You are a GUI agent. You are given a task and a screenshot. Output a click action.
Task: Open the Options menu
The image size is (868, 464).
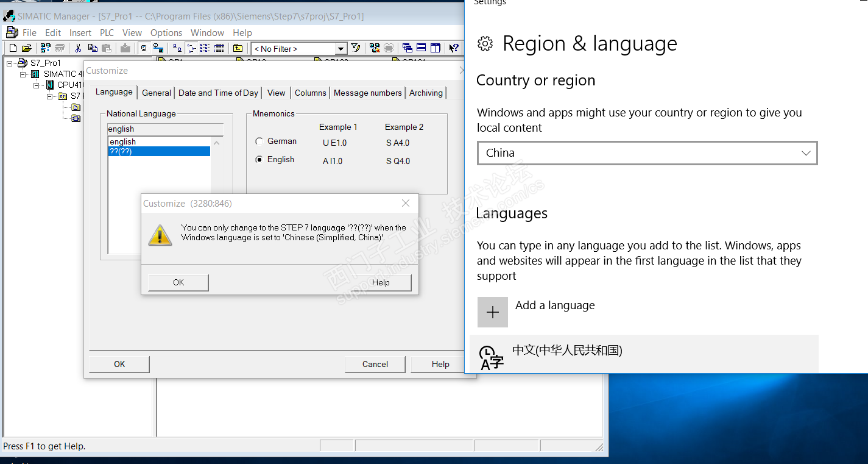point(166,33)
